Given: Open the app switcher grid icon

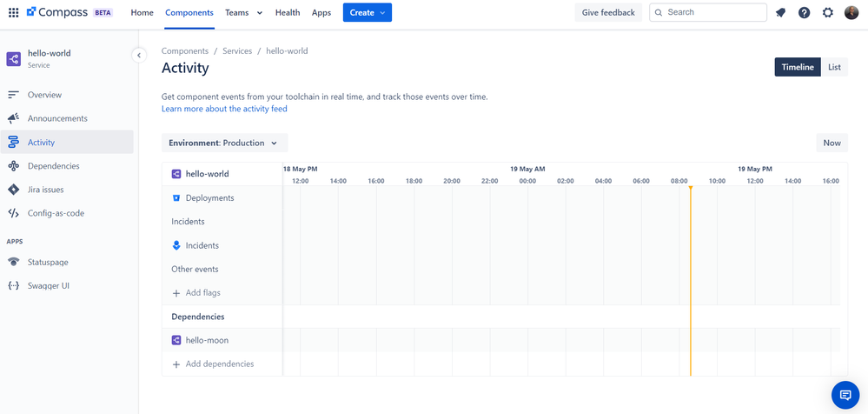Looking at the screenshot, I should [13, 12].
